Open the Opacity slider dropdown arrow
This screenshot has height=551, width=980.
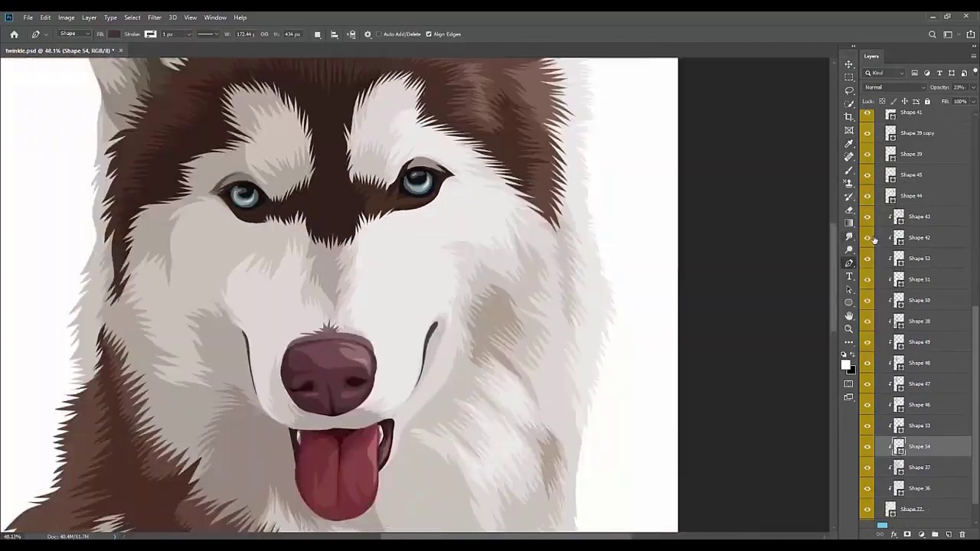(x=973, y=87)
